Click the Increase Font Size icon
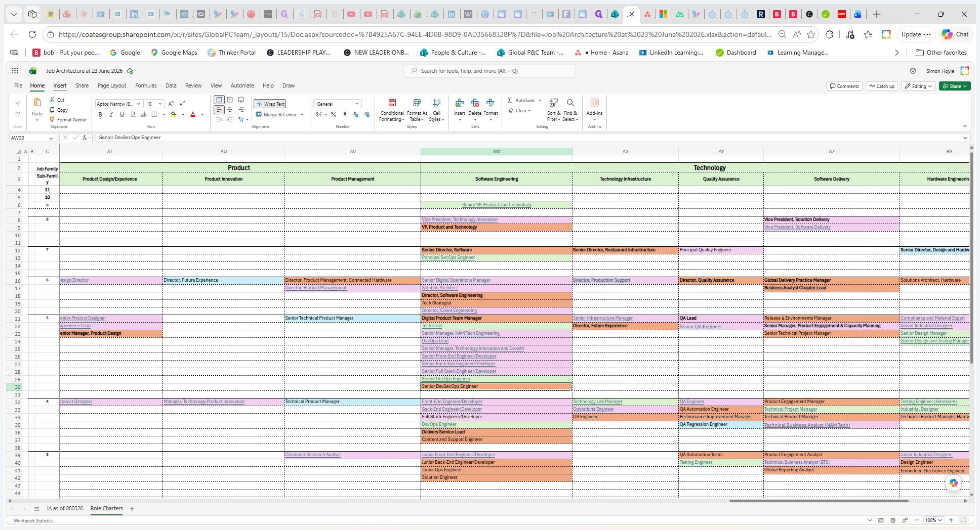The height and width of the screenshot is (530, 980). (171, 104)
